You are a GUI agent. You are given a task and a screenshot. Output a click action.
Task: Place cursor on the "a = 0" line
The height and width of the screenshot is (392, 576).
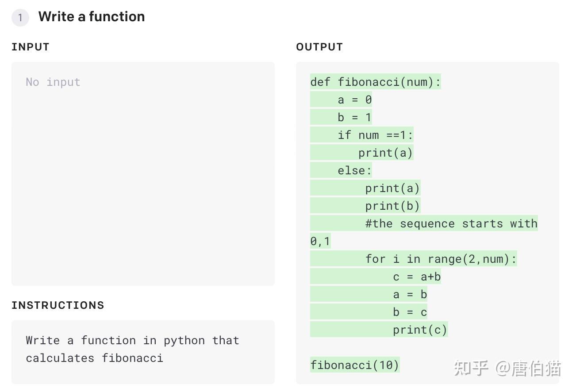pos(354,100)
